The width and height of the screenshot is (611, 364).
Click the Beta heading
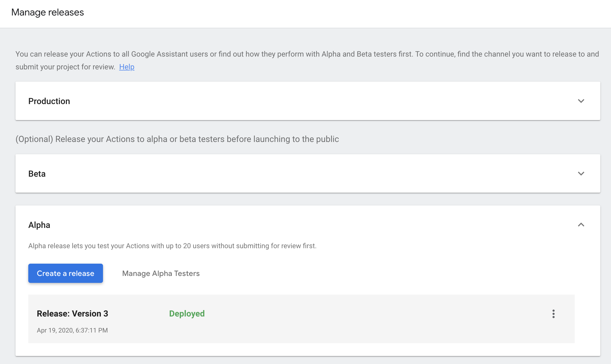pyautogui.click(x=37, y=174)
